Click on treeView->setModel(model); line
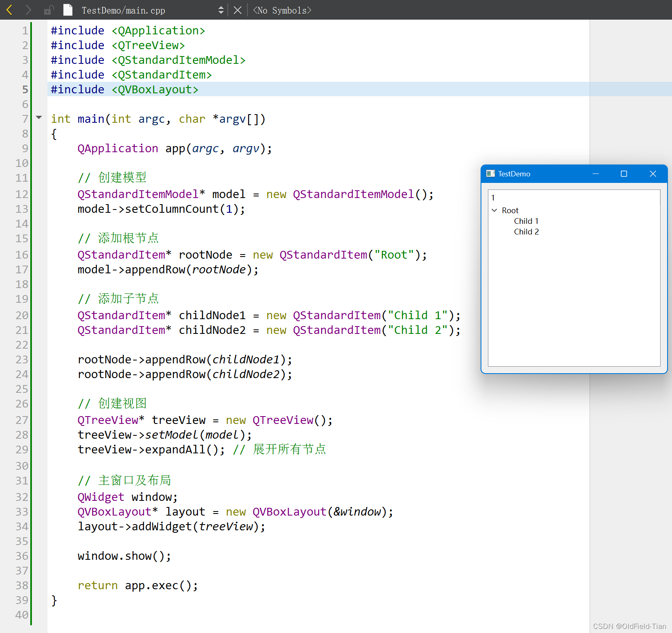Screen dimensions: 672x633 165,435
